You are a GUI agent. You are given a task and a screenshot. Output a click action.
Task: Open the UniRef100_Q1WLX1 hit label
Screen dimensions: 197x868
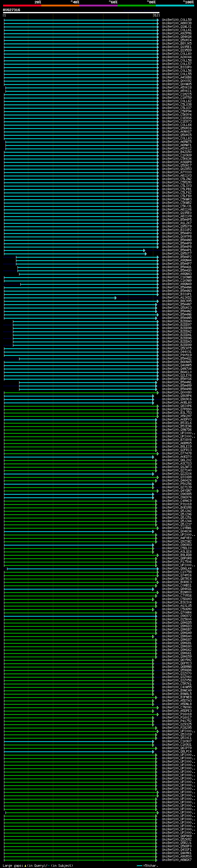(177, 26)
